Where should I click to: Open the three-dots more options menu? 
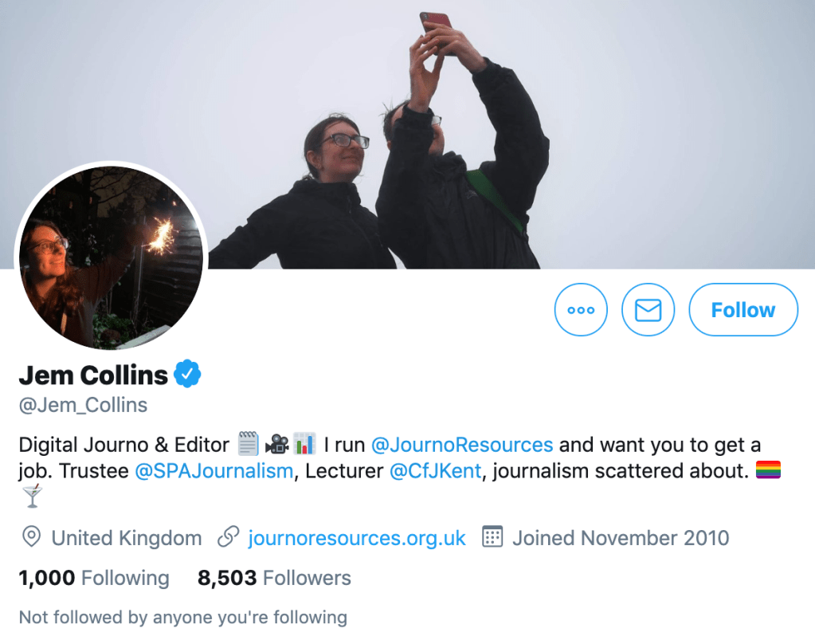point(581,310)
